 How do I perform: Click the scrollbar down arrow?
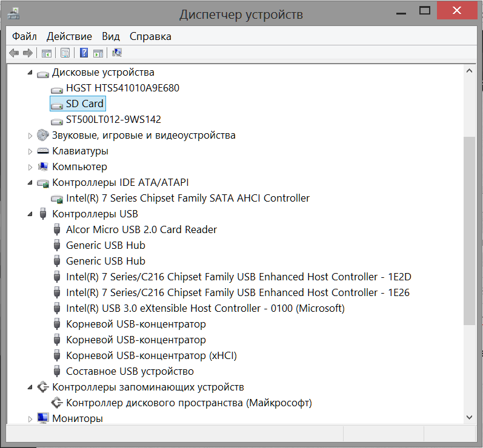468,417
